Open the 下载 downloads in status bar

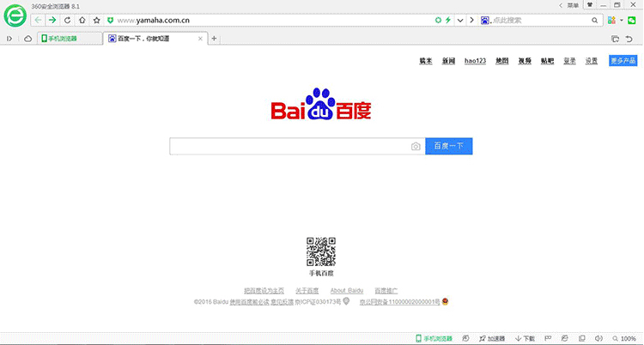pyautogui.click(x=525, y=338)
